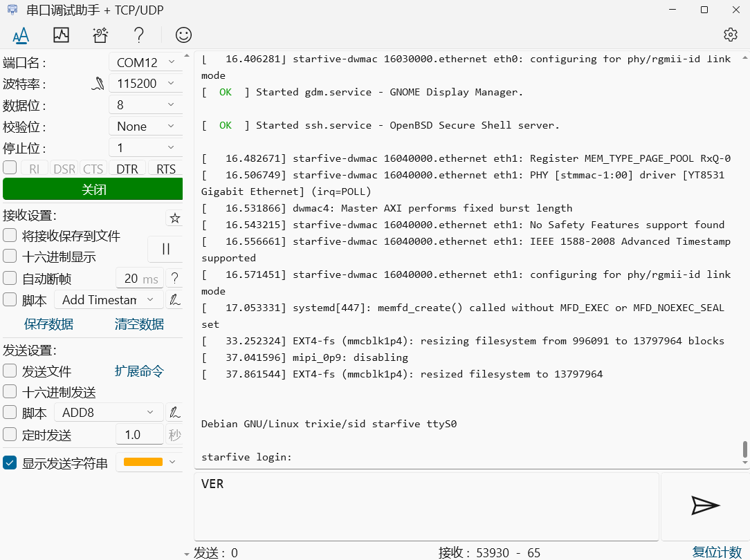Expand the 115200 baud rate dropdown
The height and width of the screenshot is (560, 750).
(x=146, y=84)
